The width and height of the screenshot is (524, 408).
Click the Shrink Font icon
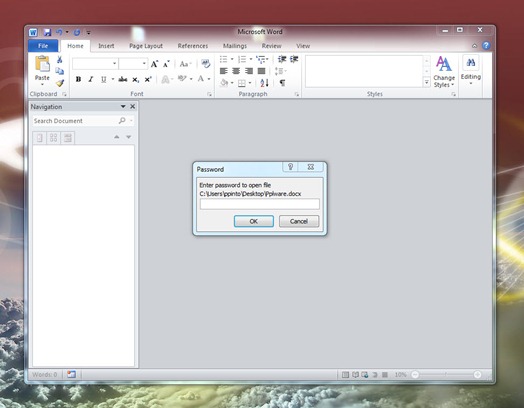coord(166,64)
